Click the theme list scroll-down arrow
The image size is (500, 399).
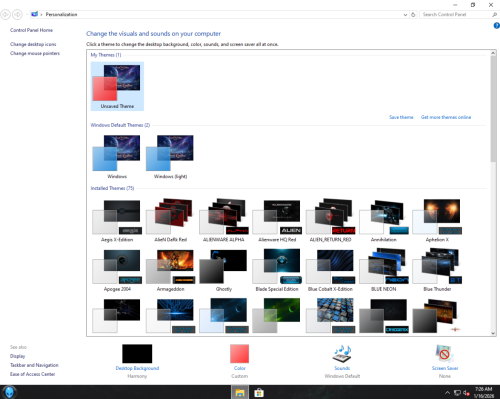pyautogui.click(x=493, y=333)
